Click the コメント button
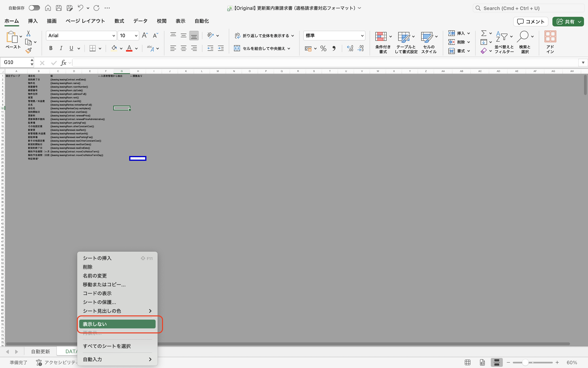The width and height of the screenshot is (588, 368). [x=531, y=22]
